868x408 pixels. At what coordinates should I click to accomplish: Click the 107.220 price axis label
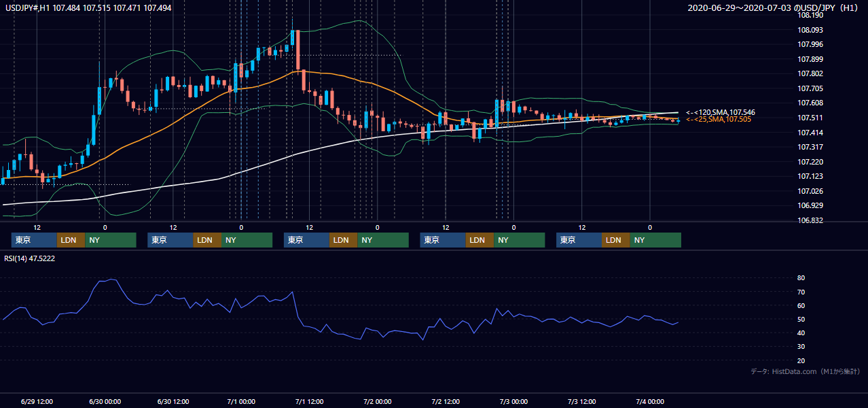tap(810, 162)
